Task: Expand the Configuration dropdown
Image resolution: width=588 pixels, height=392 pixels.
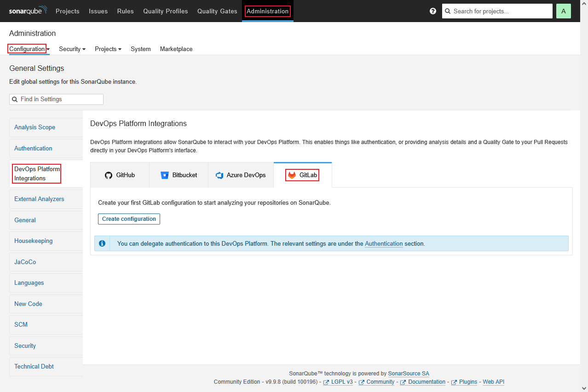Action: coord(29,49)
